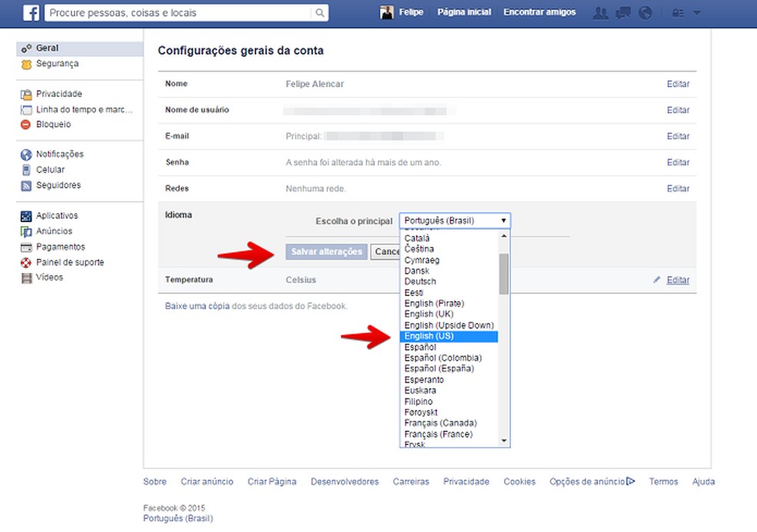Edit the Senha row
757x532 pixels.
coord(678,162)
